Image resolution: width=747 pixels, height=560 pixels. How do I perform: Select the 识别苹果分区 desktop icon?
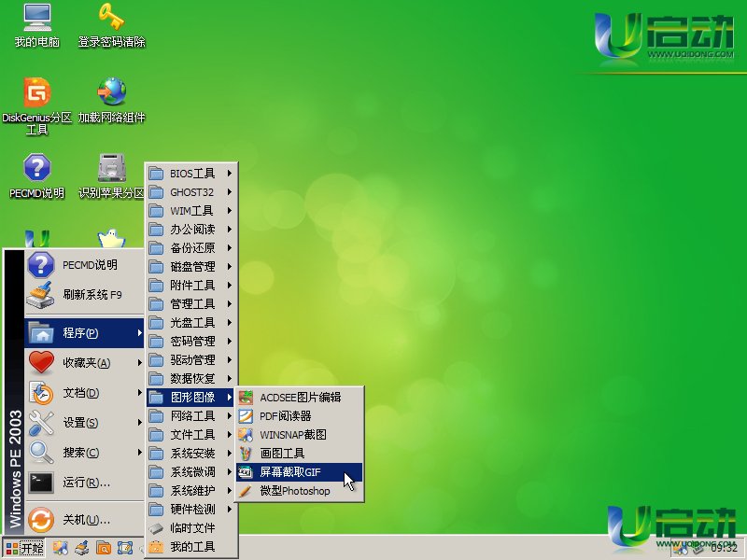[111, 175]
